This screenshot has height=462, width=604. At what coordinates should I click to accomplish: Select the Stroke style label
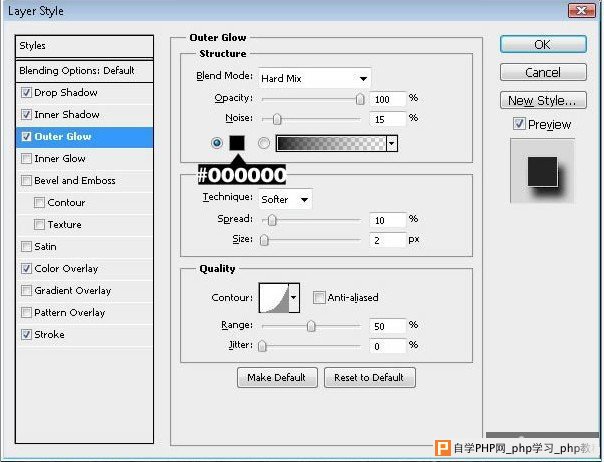point(49,334)
